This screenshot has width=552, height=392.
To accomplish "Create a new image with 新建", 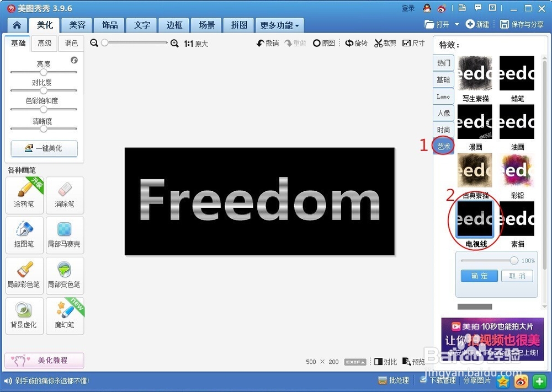I will [477, 24].
